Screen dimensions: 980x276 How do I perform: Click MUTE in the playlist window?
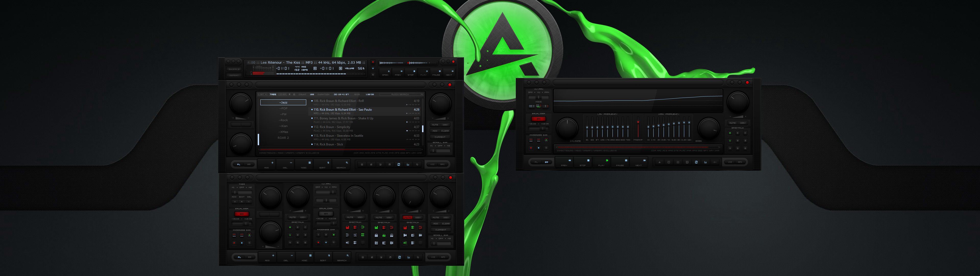coord(435,125)
